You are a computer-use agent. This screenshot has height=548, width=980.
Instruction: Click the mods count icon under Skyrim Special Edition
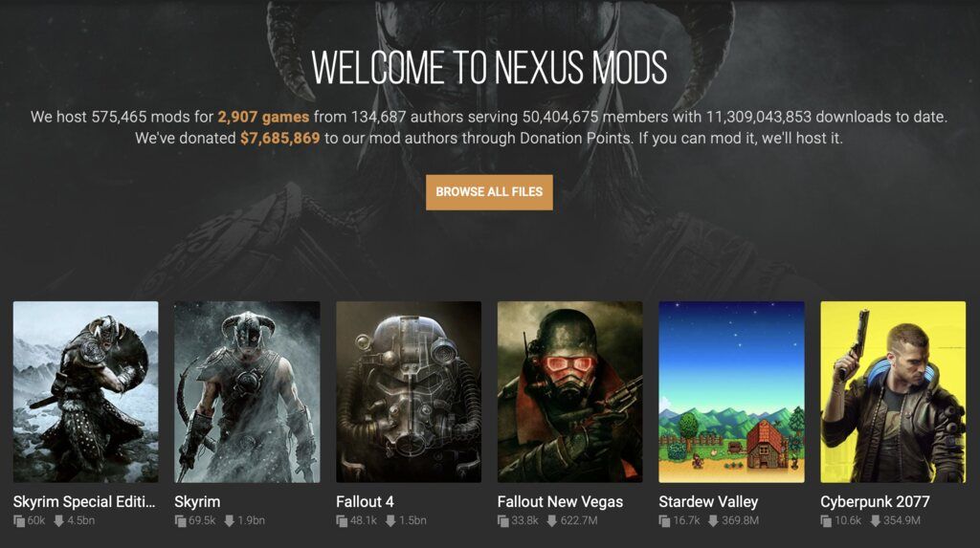[19, 520]
